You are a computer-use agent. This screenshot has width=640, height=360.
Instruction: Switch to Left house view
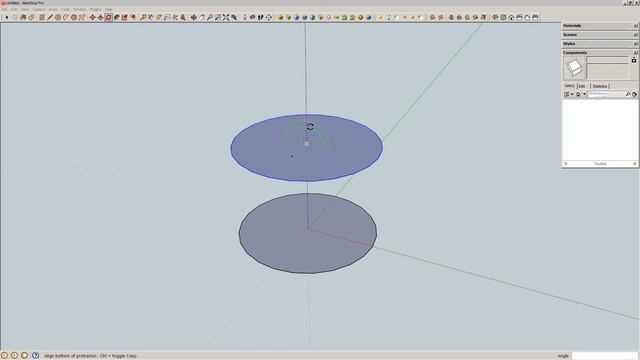[535, 17]
